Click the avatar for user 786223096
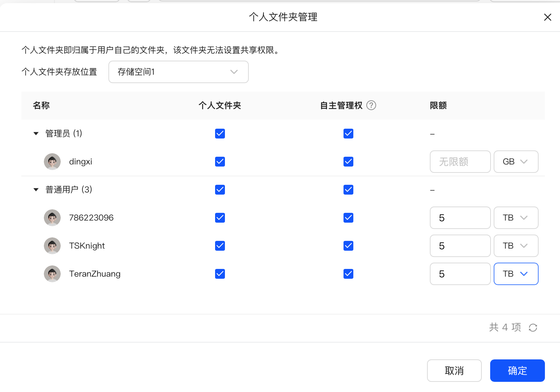Viewport: 560px width, 392px height. [x=52, y=218]
